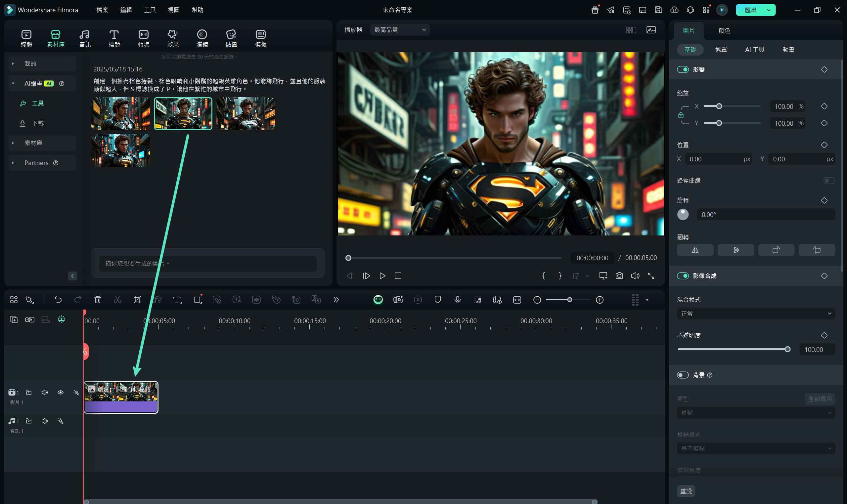
Task: Open the 濾鏡 filters panel
Action: [x=202, y=38]
